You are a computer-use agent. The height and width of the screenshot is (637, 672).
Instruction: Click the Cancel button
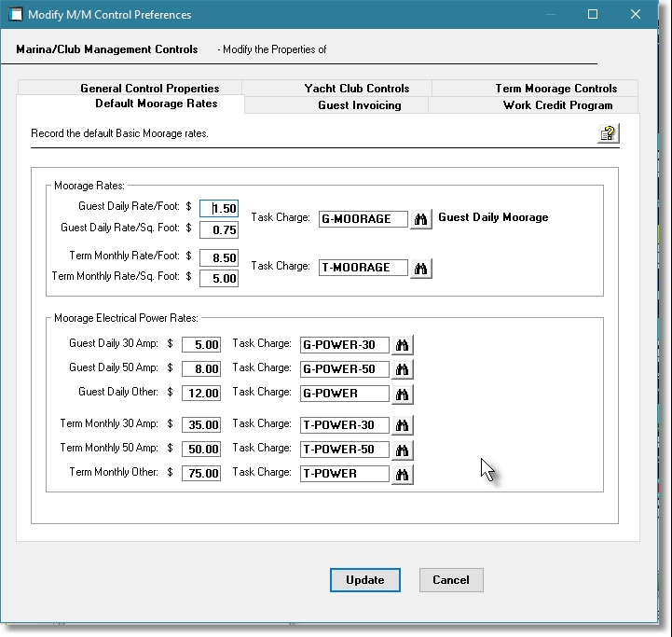(451, 580)
